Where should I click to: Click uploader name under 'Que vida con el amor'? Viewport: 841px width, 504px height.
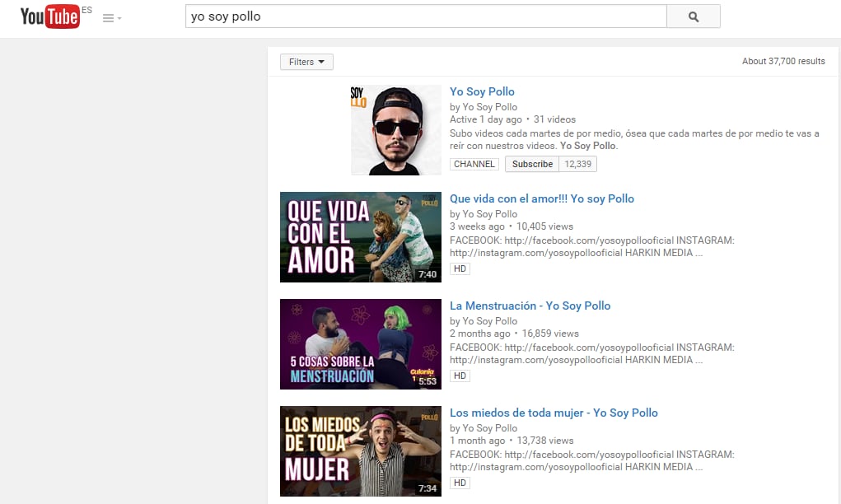click(489, 214)
